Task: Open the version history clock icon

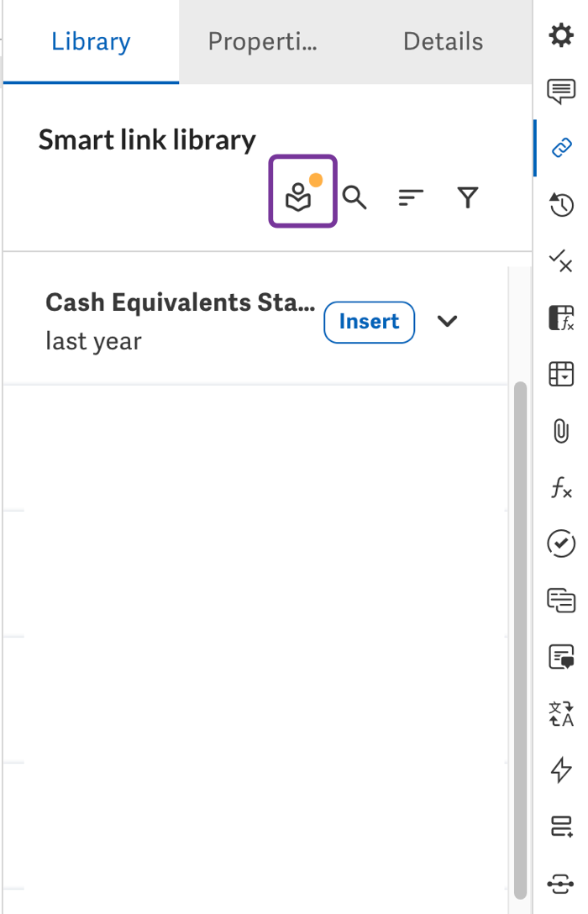Action: pos(560,204)
